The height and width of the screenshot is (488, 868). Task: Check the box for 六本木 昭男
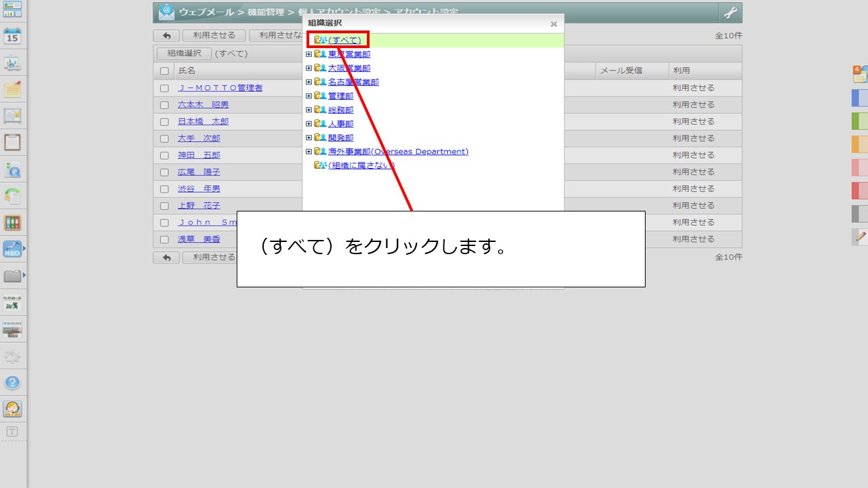click(164, 105)
